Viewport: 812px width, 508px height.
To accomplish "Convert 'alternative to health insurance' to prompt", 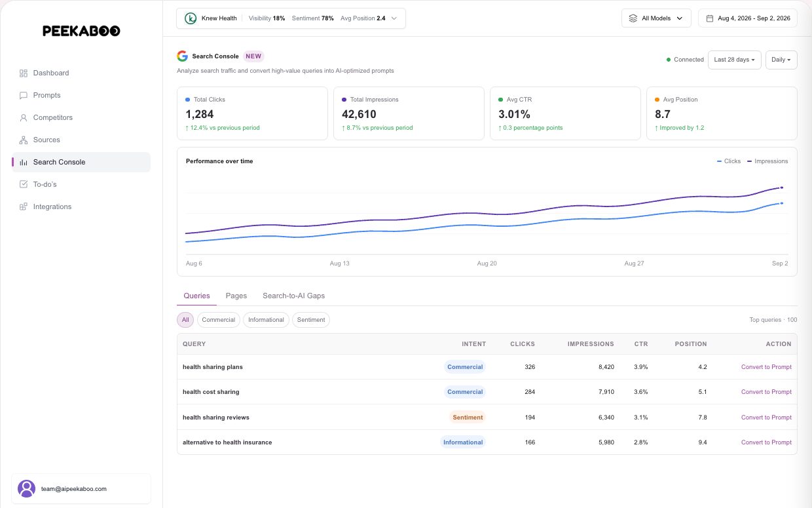I will click(x=766, y=442).
